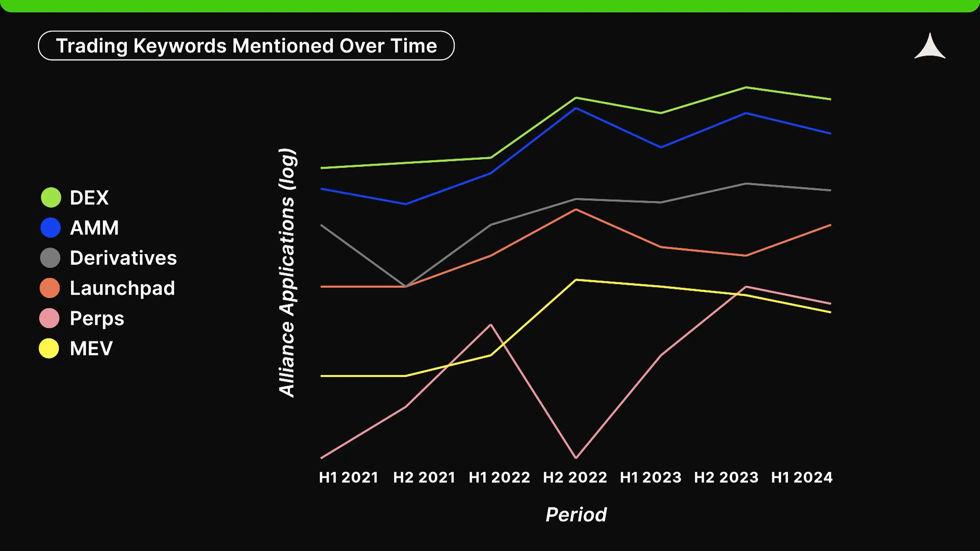Click the Trading Keywords Mentioned title badge
980x551 pixels.
(x=246, y=45)
